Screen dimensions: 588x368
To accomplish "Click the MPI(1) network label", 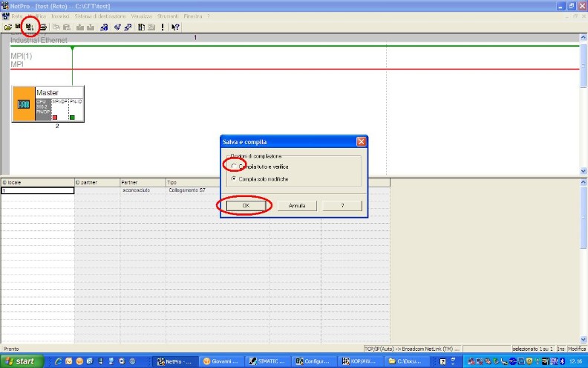I will pyautogui.click(x=22, y=56).
